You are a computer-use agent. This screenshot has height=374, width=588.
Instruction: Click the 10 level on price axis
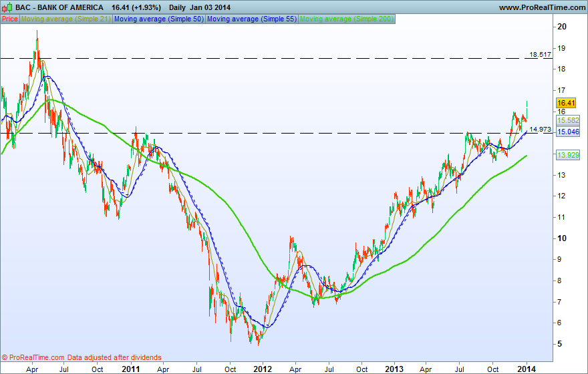pos(562,238)
